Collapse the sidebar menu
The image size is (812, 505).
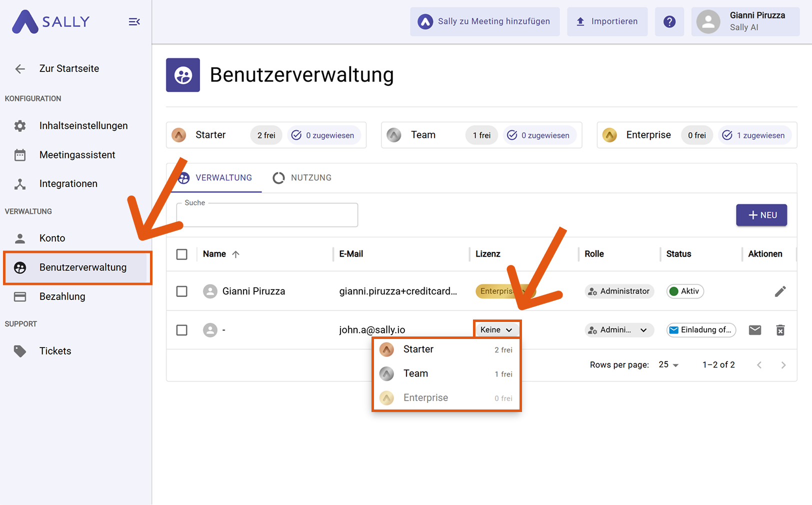point(134,22)
